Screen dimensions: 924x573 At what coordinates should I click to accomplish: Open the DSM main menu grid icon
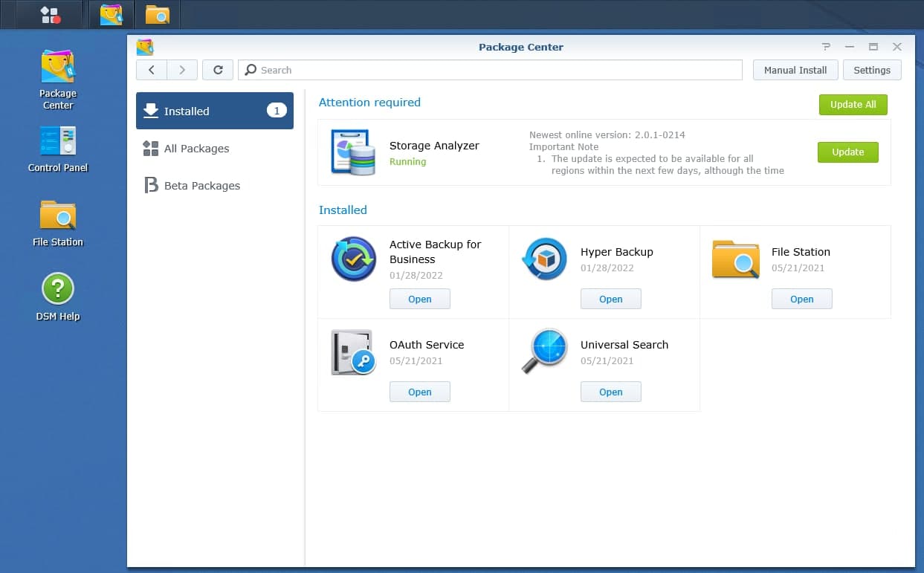(51, 14)
